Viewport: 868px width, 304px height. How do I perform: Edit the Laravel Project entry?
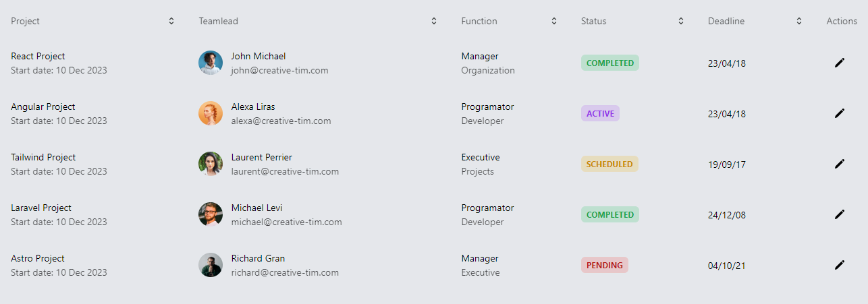tap(840, 214)
